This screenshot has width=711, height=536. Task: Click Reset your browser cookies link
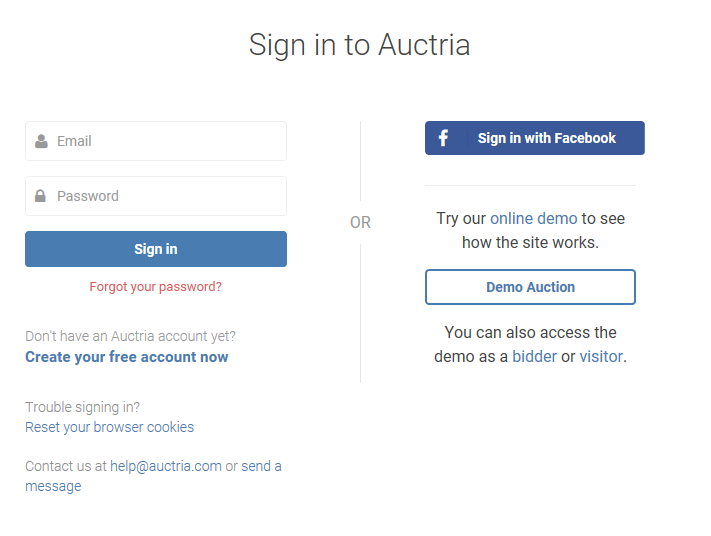[109, 427]
